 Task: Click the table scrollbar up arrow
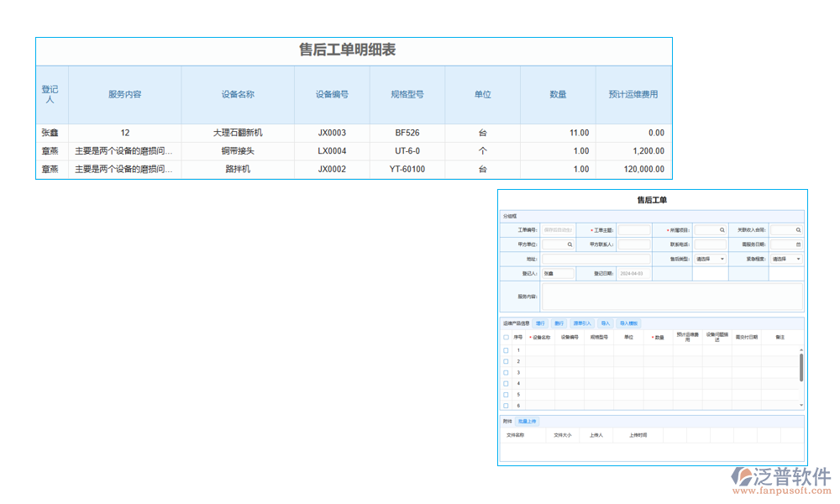point(801,349)
